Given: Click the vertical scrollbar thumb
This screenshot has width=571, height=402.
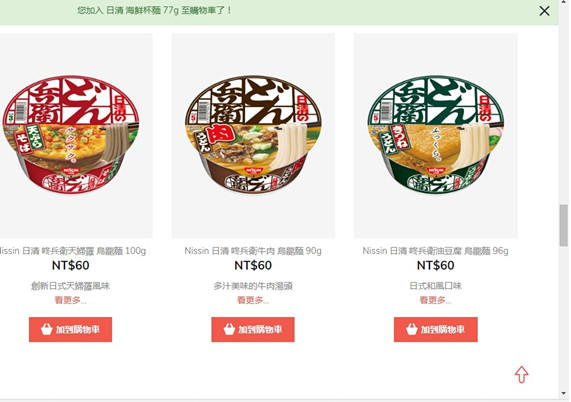Looking at the screenshot, I should [564, 225].
